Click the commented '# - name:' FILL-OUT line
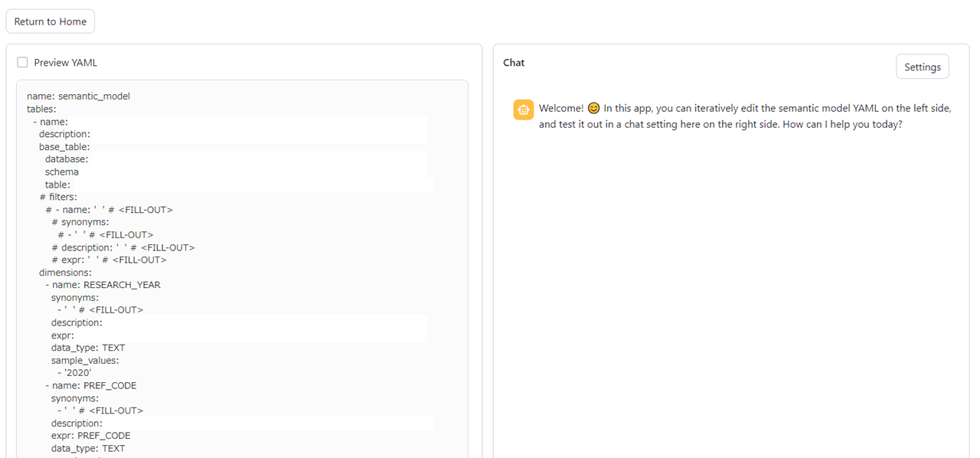The height and width of the screenshot is (458, 980). (109, 210)
